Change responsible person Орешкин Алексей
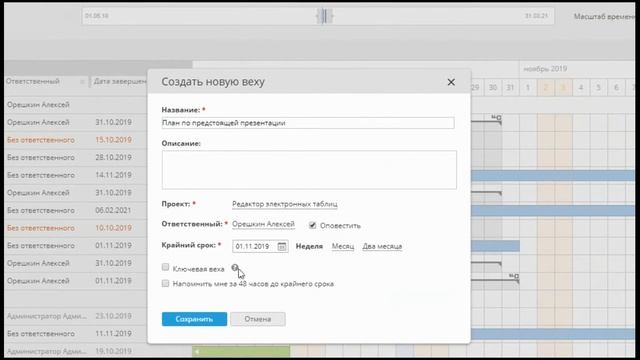Viewport: 640px width, 360px height. [263, 224]
